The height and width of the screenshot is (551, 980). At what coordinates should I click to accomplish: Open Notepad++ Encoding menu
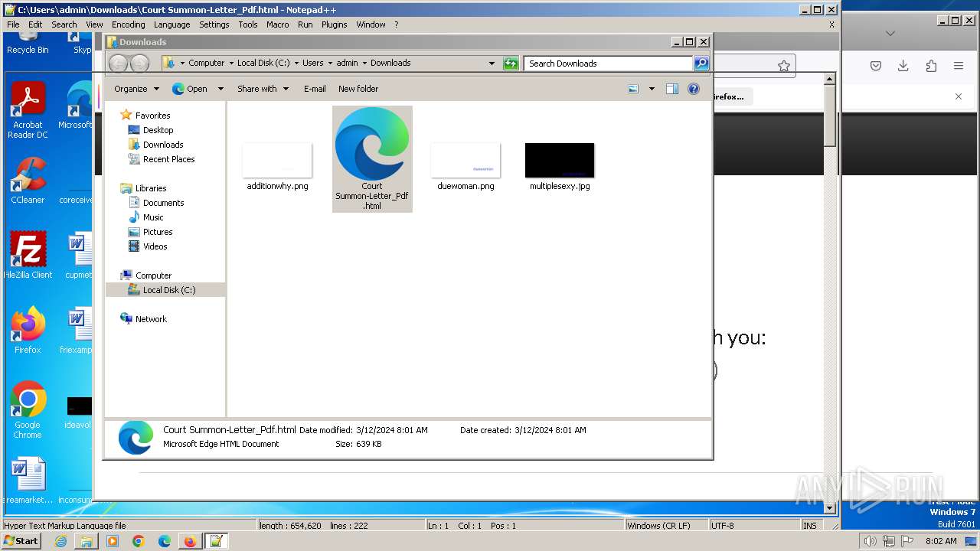pos(128,24)
